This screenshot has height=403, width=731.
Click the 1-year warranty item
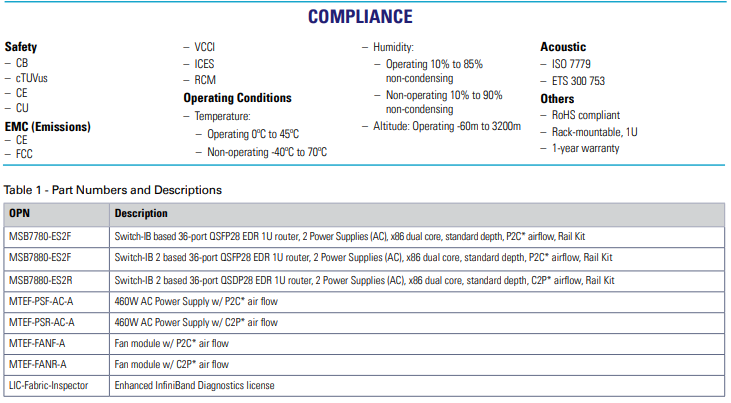tap(585, 148)
